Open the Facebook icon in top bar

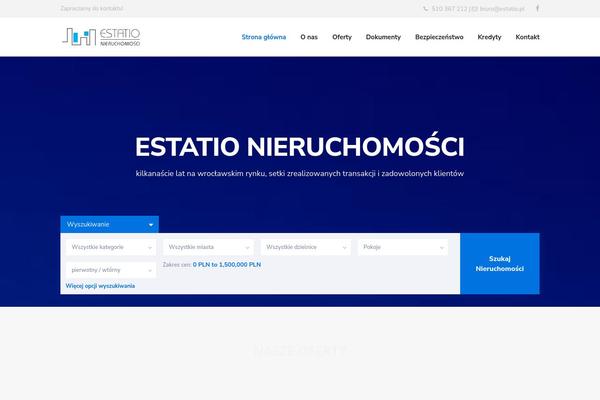[537, 8]
